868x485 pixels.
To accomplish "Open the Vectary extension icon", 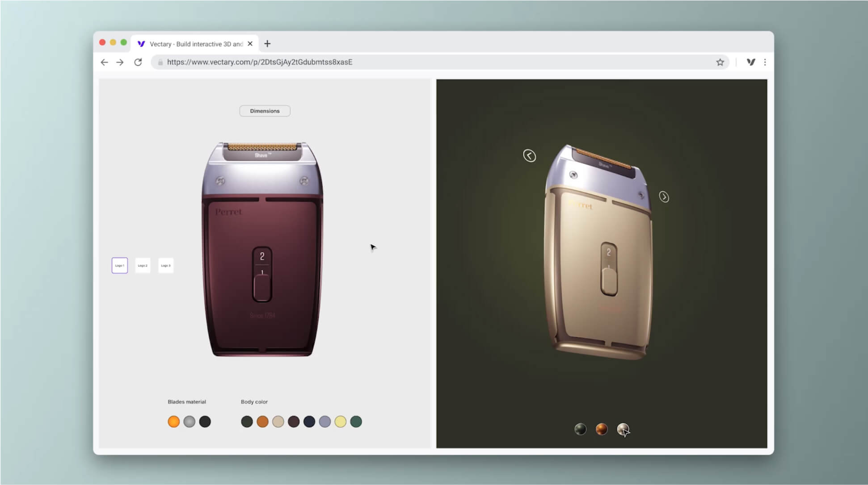I will click(751, 62).
